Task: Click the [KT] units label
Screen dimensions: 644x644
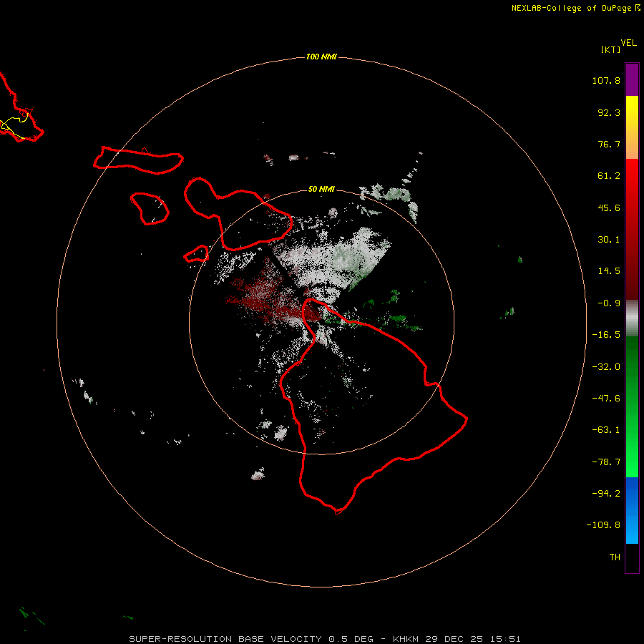Action: [x=610, y=49]
